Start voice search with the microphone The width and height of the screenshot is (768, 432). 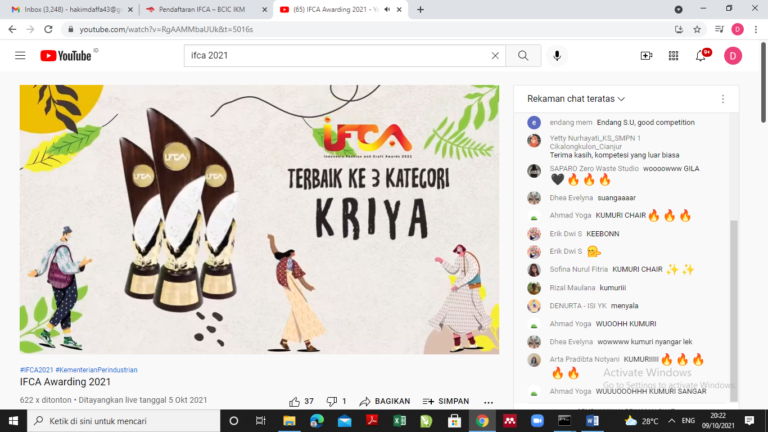coord(558,56)
